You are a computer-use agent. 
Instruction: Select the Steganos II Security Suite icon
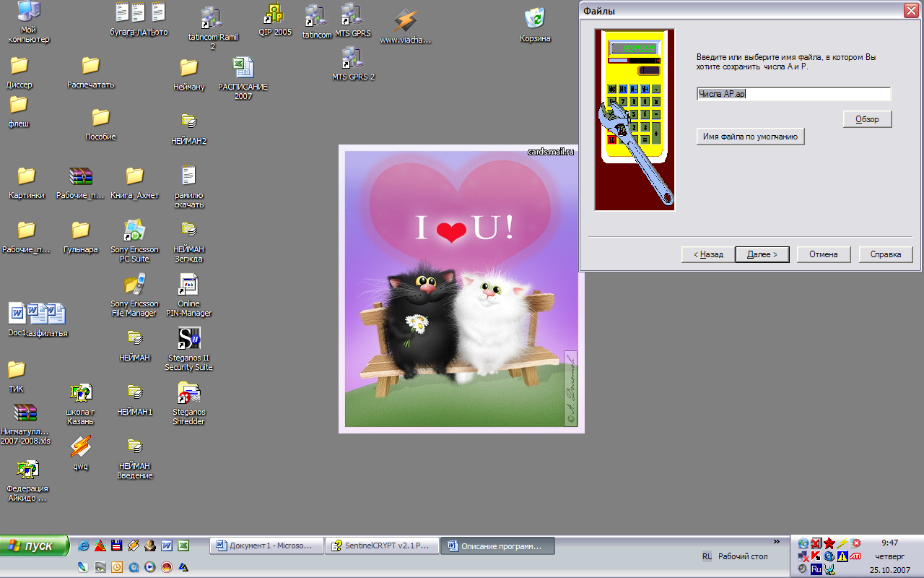pyautogui.click(x=188, y=349)
